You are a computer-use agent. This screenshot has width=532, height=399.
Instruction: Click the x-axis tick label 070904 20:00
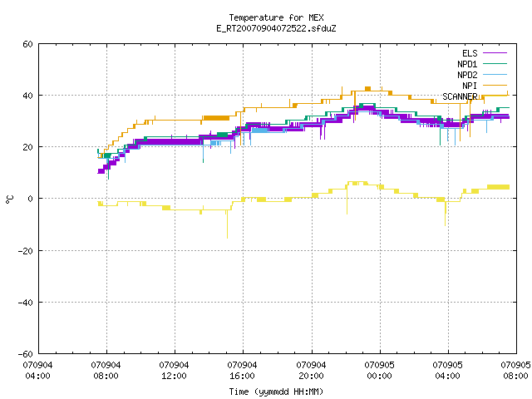[311, 370]
